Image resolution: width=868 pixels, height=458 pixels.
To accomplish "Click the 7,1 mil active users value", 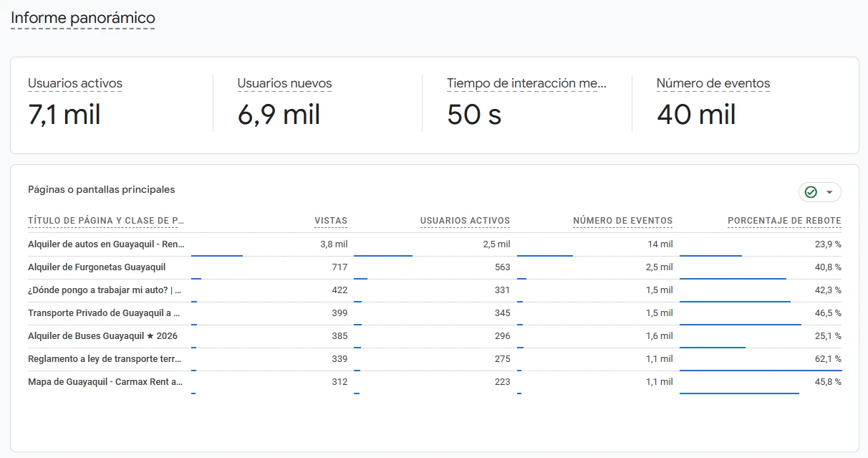I will point(64,115).
